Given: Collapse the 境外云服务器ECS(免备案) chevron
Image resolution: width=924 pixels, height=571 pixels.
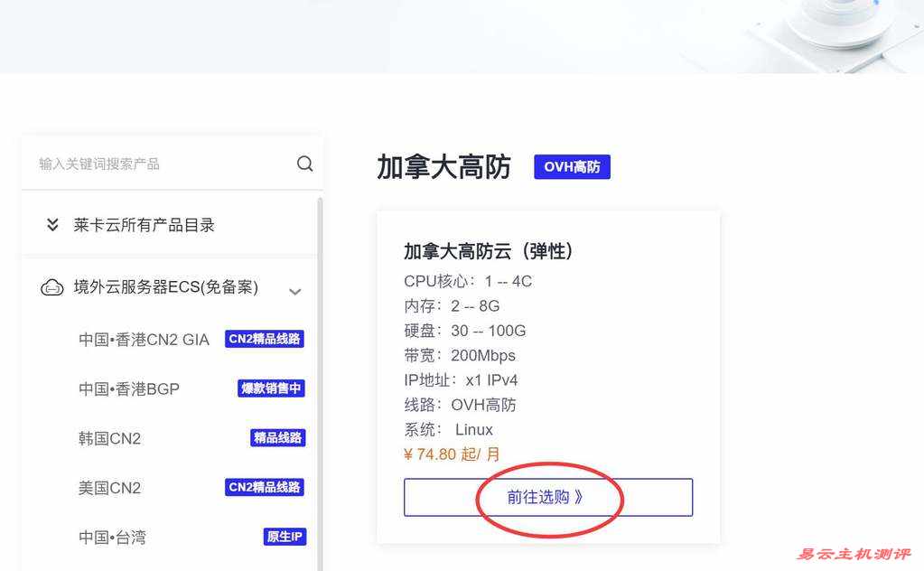Looking at the screenshot, I should 295,292.
